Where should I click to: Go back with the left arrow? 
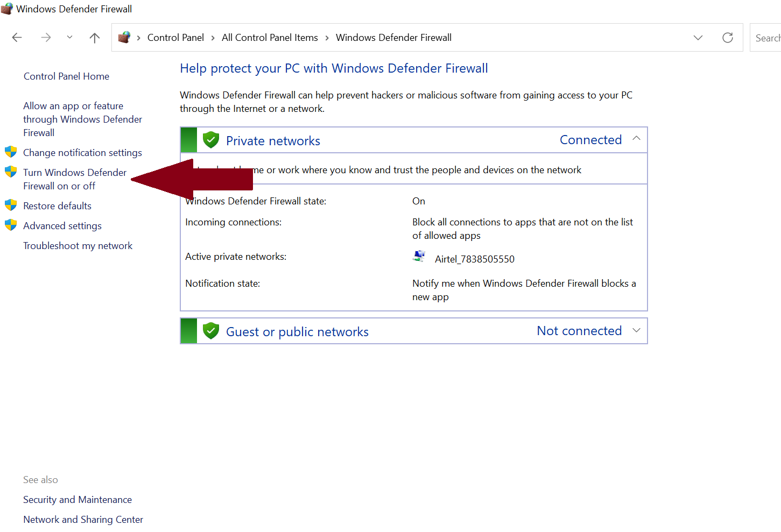point(17,37)
